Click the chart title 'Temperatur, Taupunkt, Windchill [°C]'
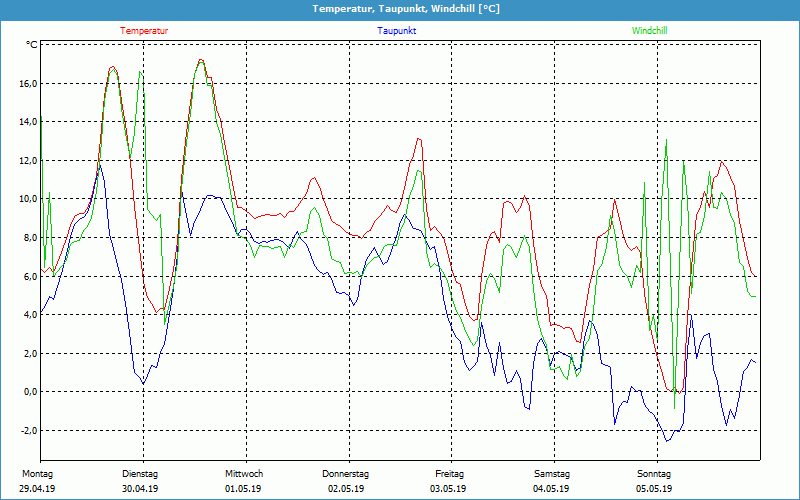This screenshot has width=800, height=500. click(406, 9)
